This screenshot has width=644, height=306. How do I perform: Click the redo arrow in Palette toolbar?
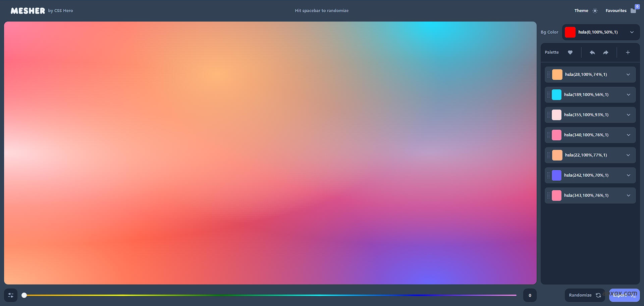click(x=606, y=52)
